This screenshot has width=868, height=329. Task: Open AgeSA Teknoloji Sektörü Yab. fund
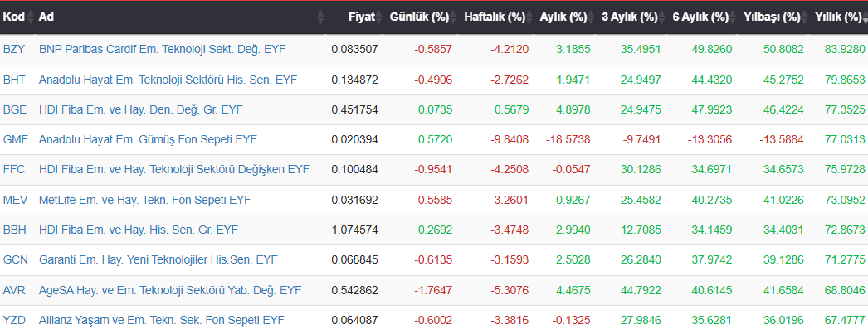point(170,290)
